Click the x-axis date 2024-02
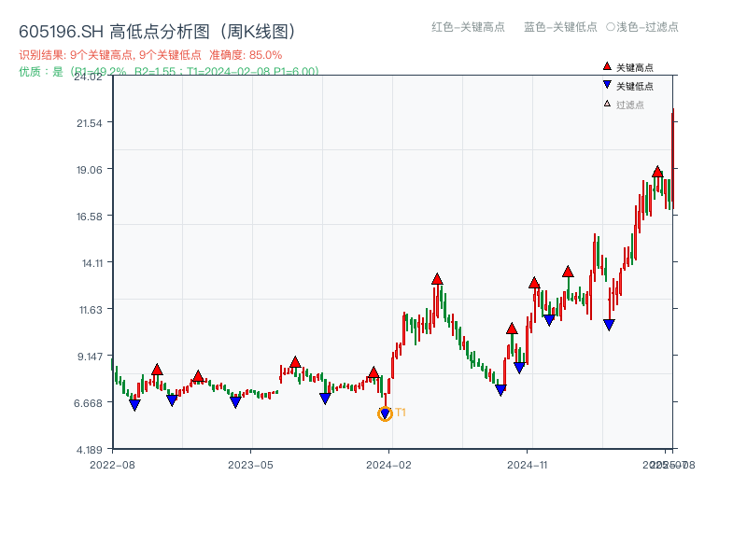This screenshot has width=747, height=560. (x=388, y=465)
